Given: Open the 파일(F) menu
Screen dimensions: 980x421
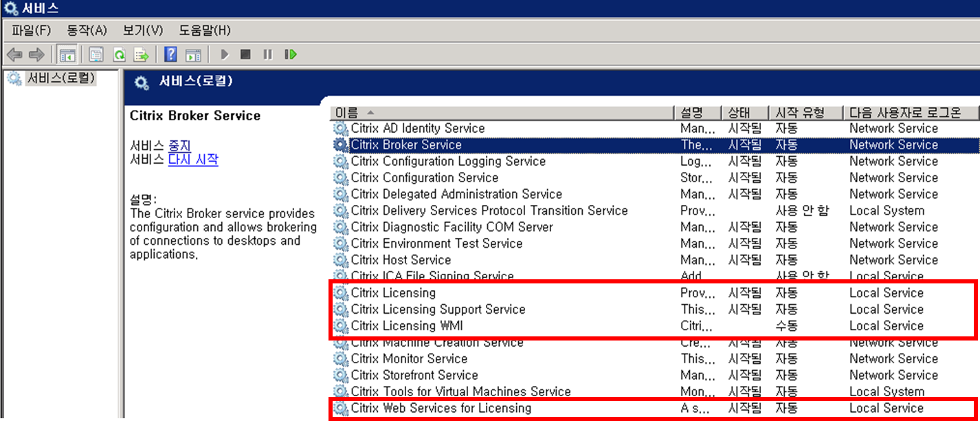Looking at the screenshot, I should coord(32,30).
